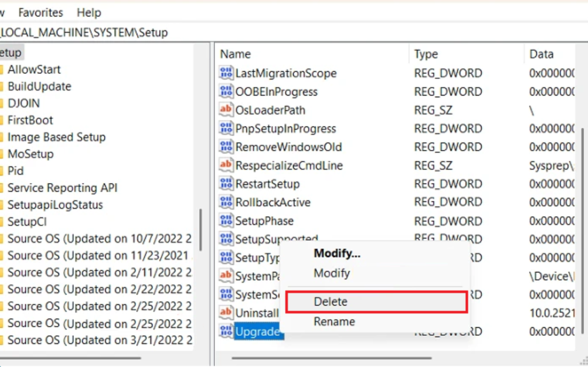Screen dimensions: 588x367
Task: Click the DWORD icon next to OOBEInProgress
Action: point(225,91)
